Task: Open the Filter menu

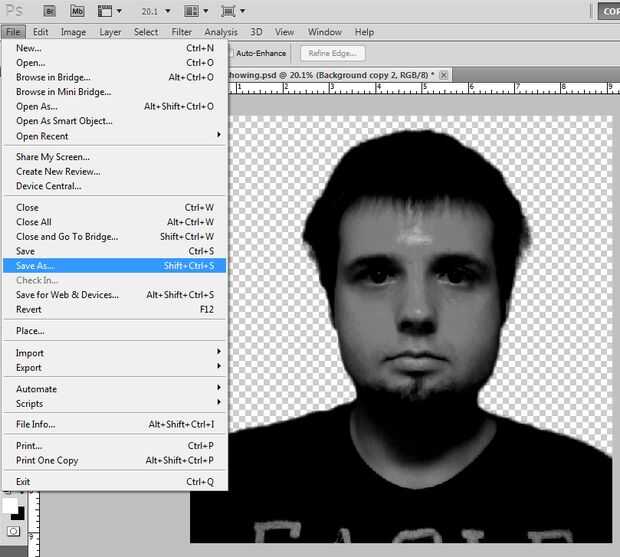Action: 181,32
